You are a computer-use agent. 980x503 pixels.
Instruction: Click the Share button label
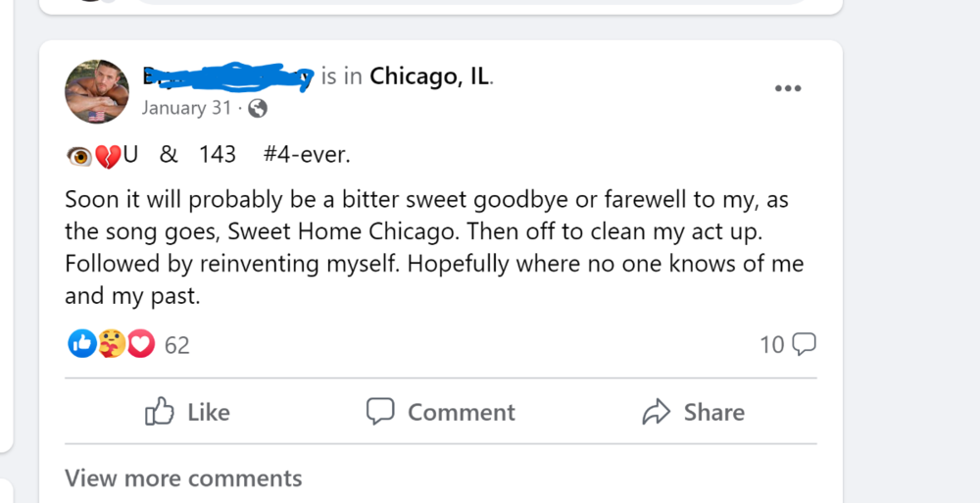click(x=713, y=412)
